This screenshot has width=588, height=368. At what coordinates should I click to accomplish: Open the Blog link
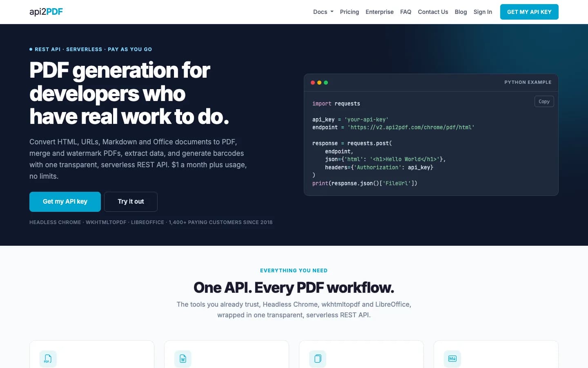tap(461, 12)
